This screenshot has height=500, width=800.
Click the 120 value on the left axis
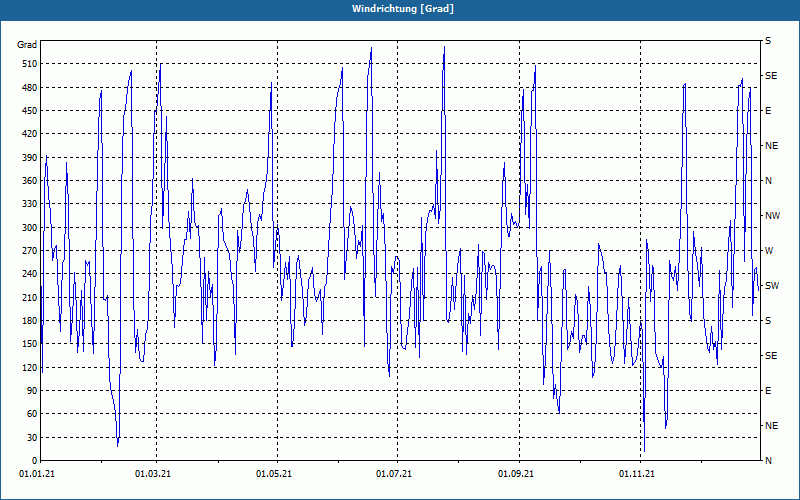click(x=30, y=367)
